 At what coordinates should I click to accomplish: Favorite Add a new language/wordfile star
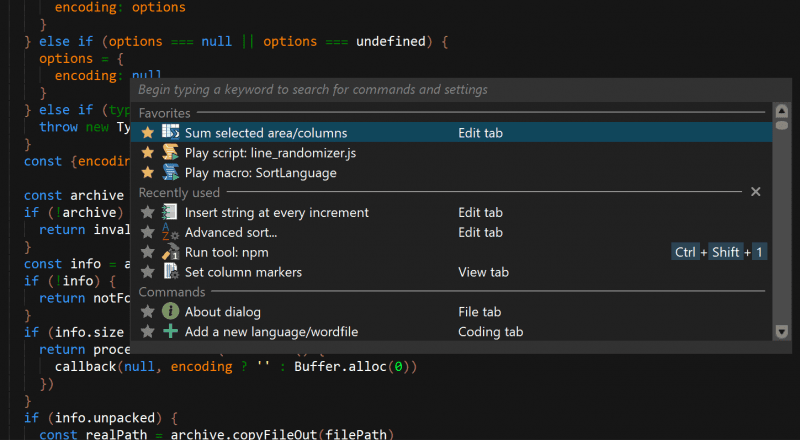coord(147,331)
